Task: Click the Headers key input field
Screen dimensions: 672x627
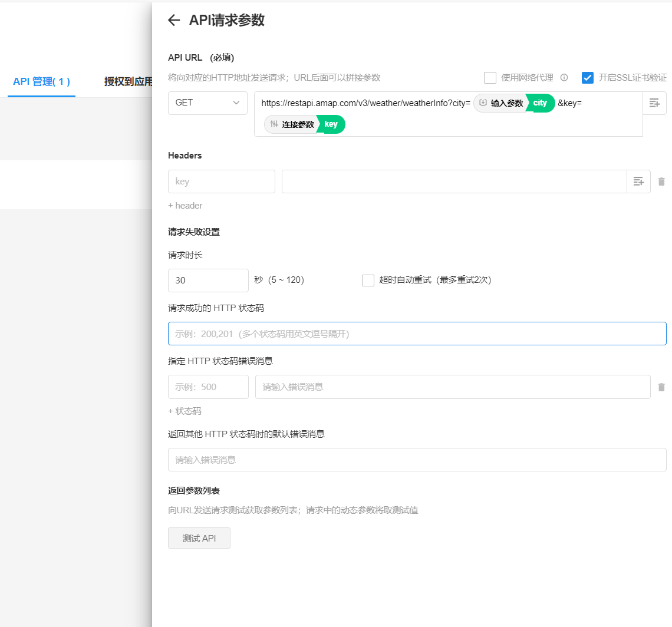Action: pyautogui.click(x=221, y=181)
